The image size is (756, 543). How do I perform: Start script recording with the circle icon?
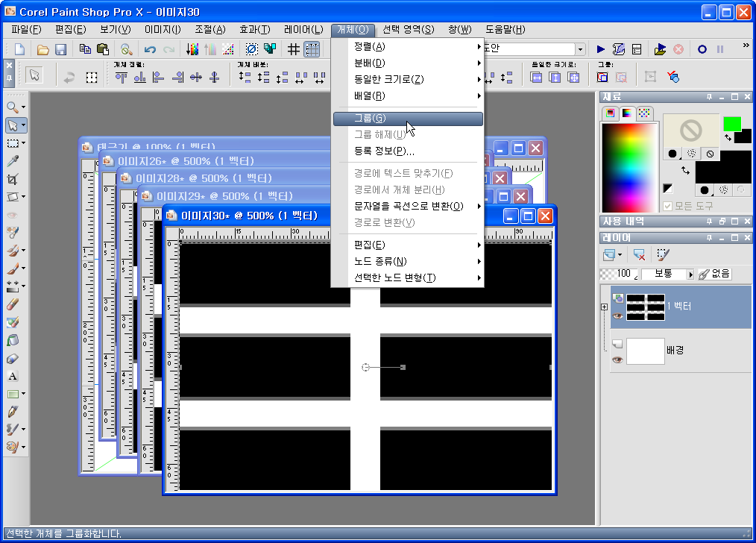coord(702,49)
